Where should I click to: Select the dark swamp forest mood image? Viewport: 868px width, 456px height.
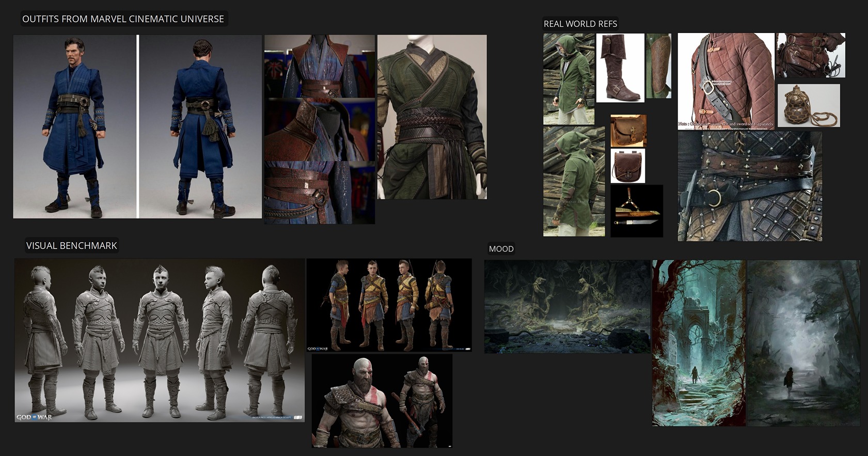(567, 307)
